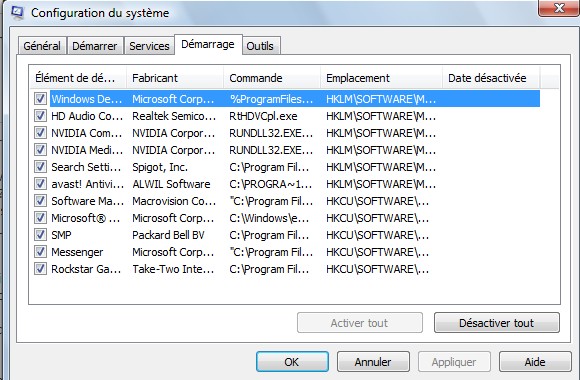Uncheck the Software Ma… checkbox

[40, 201]
